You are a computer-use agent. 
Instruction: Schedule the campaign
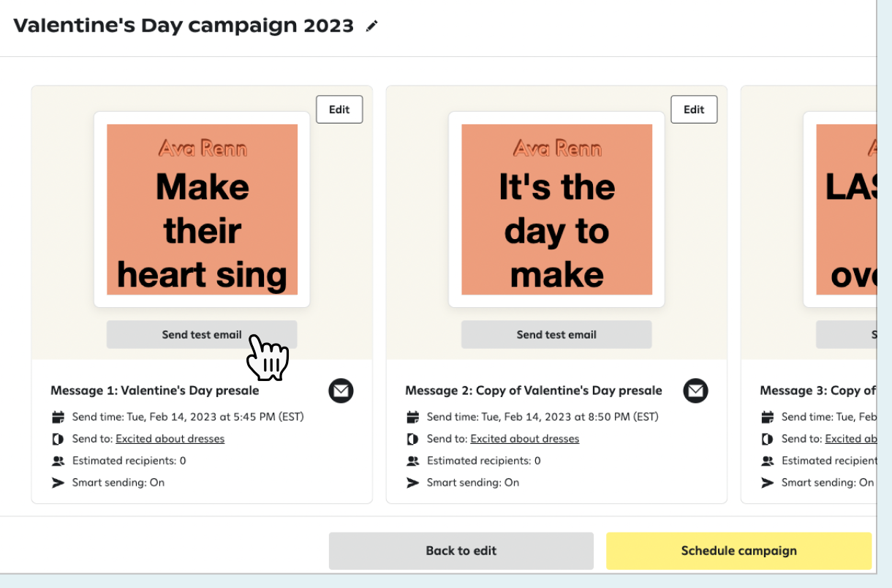[738, 551]
